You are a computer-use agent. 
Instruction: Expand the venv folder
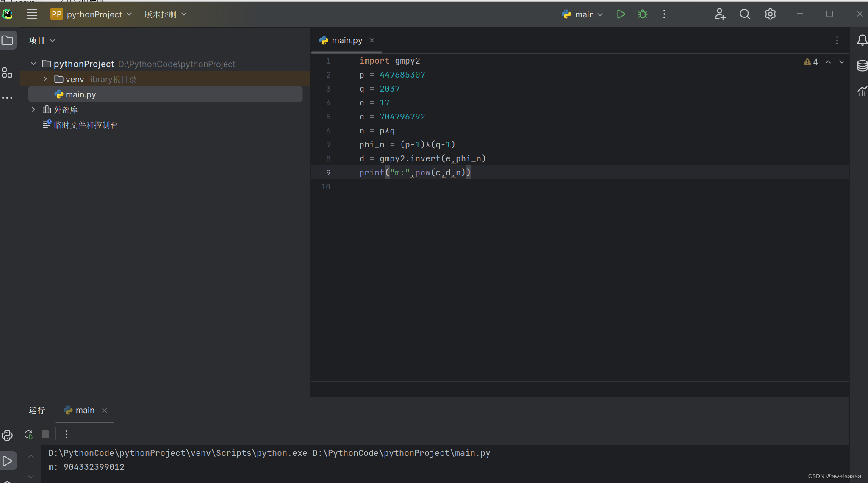[45, 79]
